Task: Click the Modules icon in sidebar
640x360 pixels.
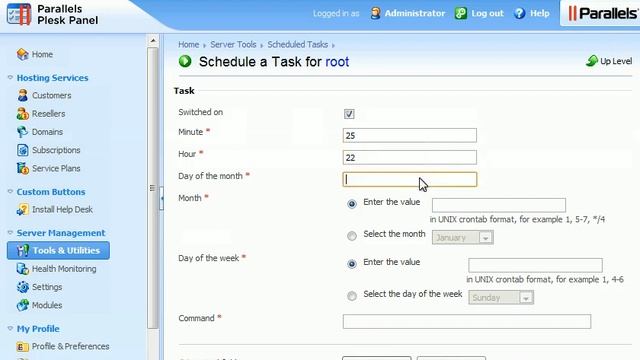Action: tap(22, 305)
